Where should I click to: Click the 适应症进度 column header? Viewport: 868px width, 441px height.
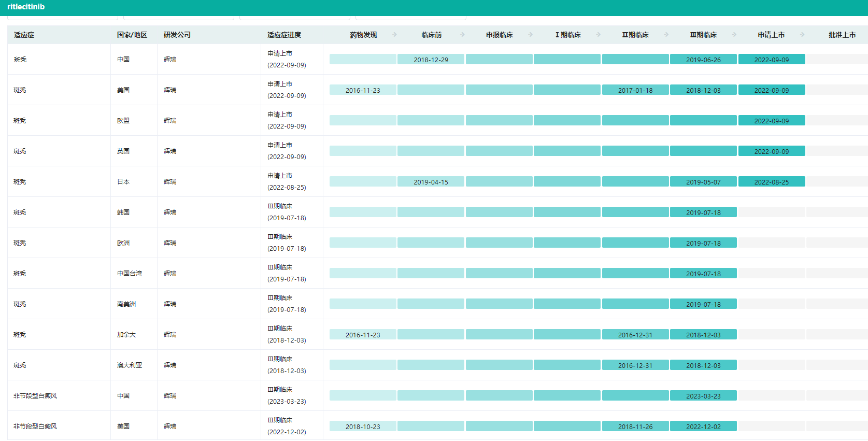284,35
